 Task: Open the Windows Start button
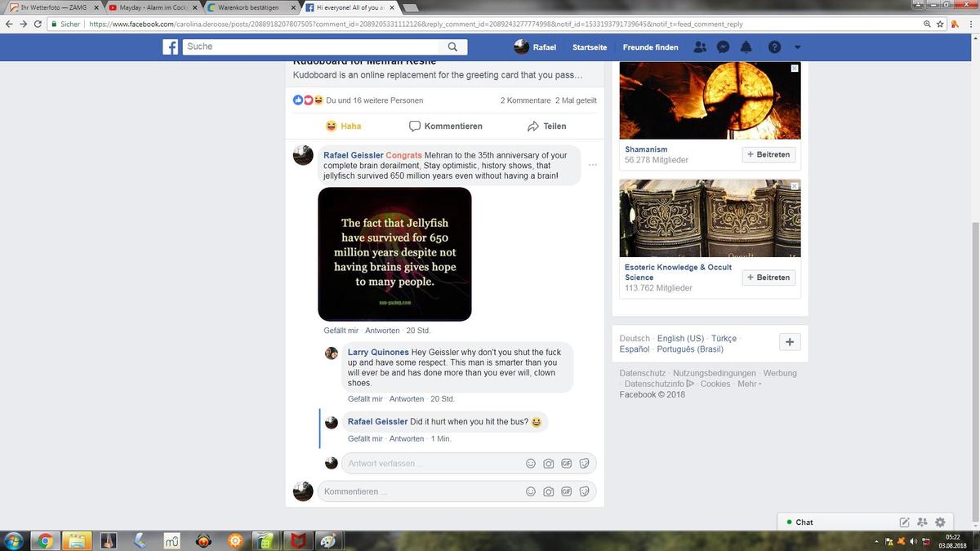[x=13, y=540]
